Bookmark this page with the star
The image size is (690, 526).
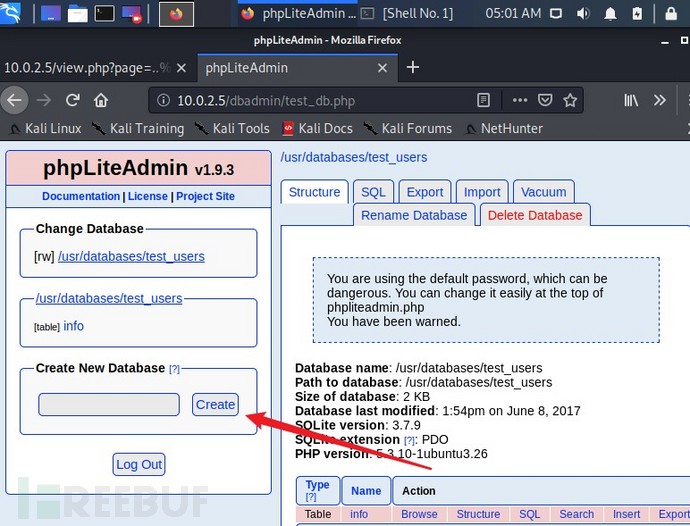pyautogui.click(x=570, y=100)
